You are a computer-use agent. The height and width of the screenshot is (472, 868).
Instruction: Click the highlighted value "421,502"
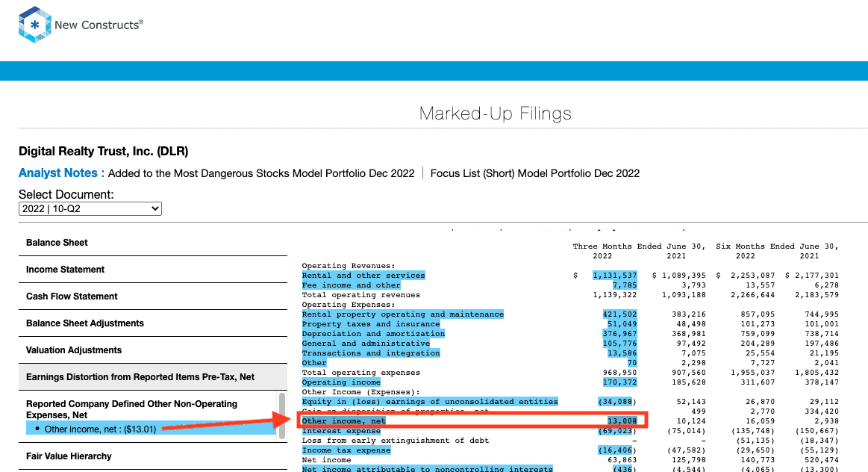click(x=619, y=314)
